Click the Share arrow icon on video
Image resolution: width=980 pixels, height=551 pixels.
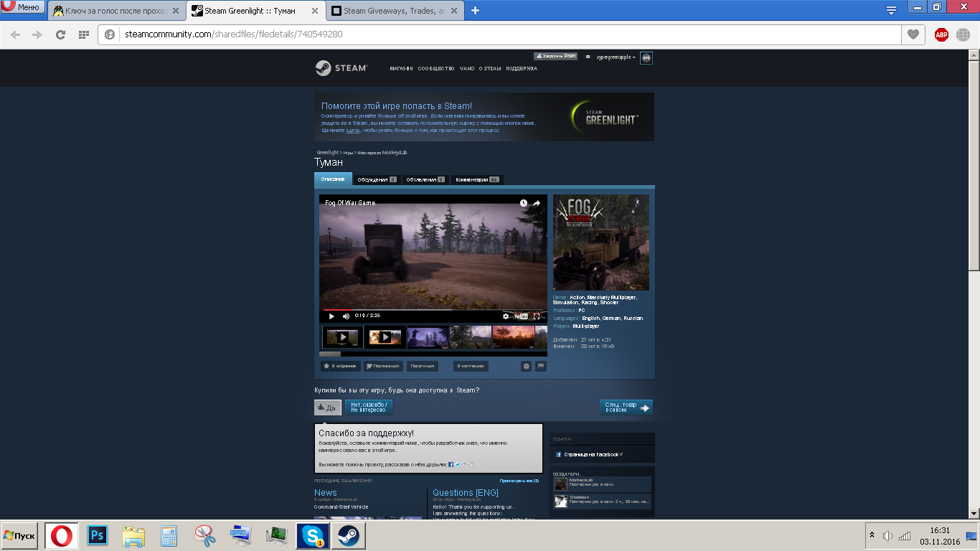(x=536, y=203)
